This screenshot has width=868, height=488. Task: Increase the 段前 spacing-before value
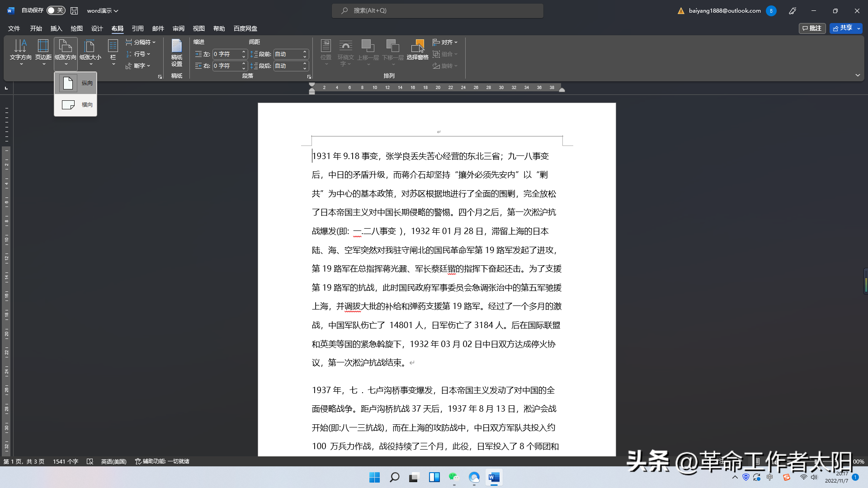(305, 52)
